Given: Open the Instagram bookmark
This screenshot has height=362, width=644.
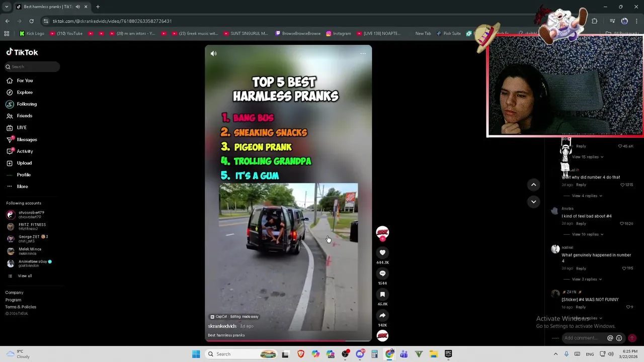Looking at the screenshot, I should pyautogui.click(x=339, y=34).
